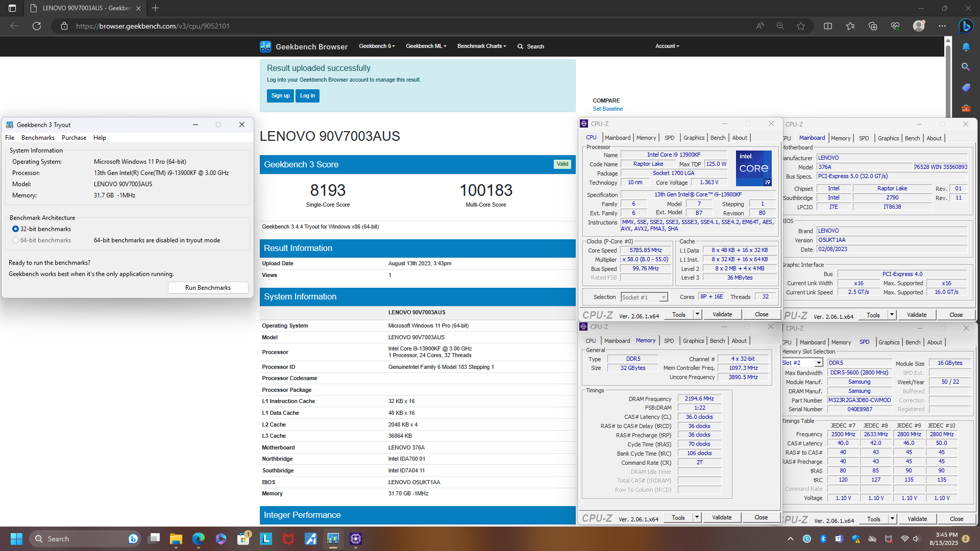Click the browser address bar URL
980x551 pixels.
(x=153, y=26)
